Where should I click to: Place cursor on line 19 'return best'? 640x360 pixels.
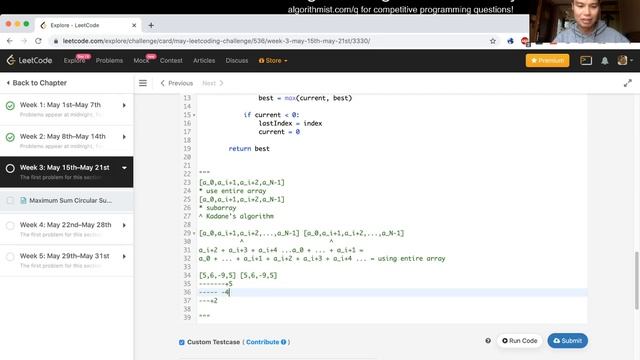point(249,149)
